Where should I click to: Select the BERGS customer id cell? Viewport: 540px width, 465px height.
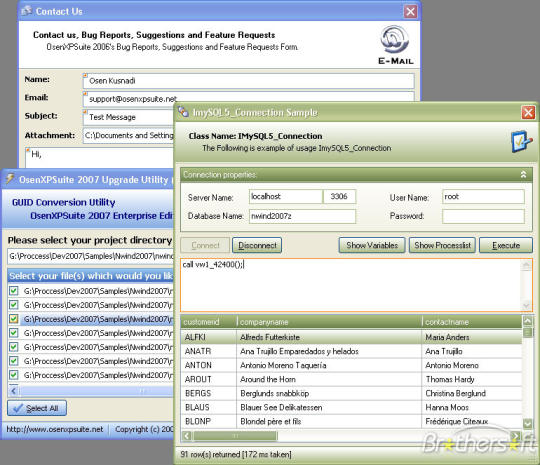point(209,393)
